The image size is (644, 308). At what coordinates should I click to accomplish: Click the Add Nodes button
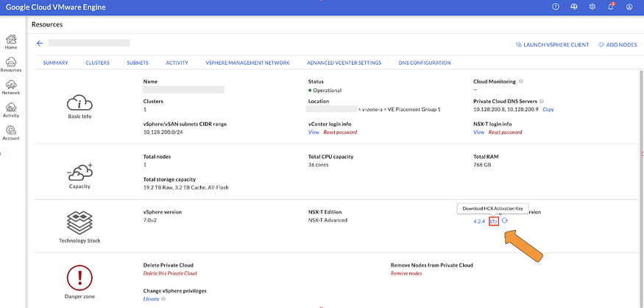(618, 45)
